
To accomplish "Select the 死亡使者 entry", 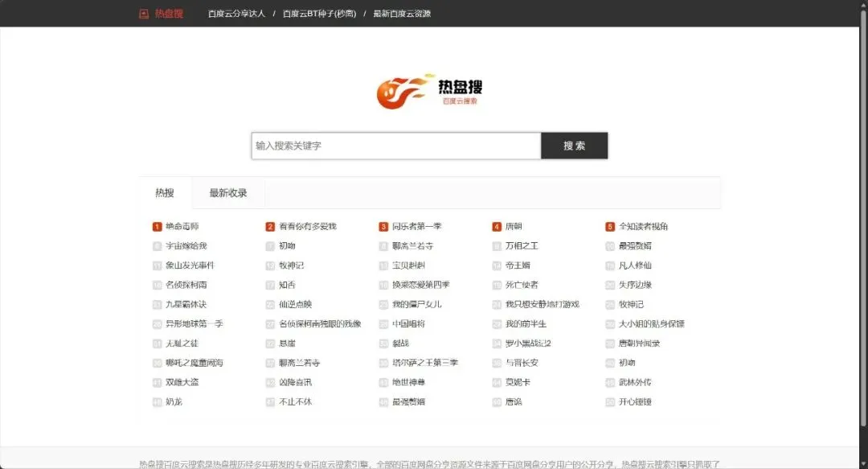I will 522,285.
